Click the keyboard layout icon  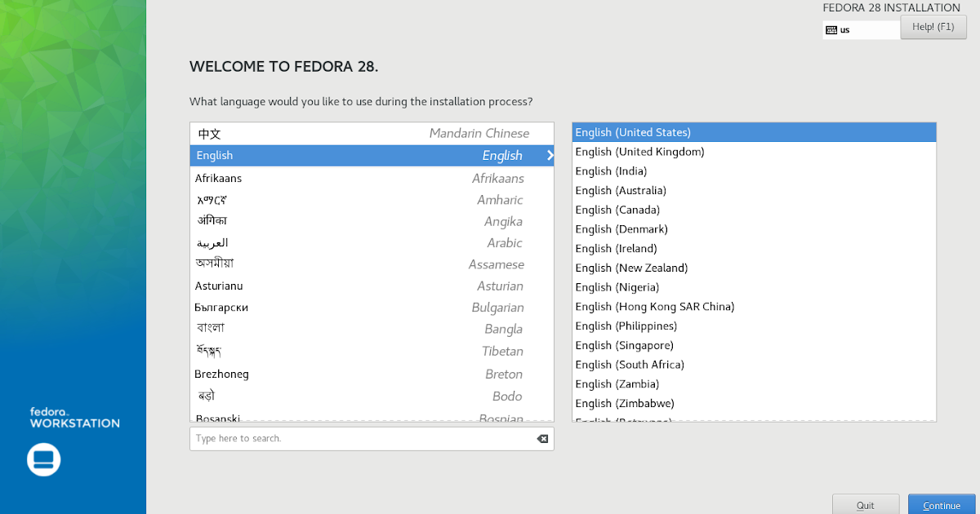point(831,30)
